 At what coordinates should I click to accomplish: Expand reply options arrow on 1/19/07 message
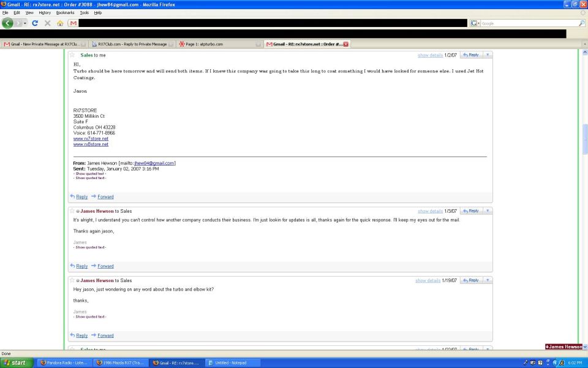[x=488, y=280]
